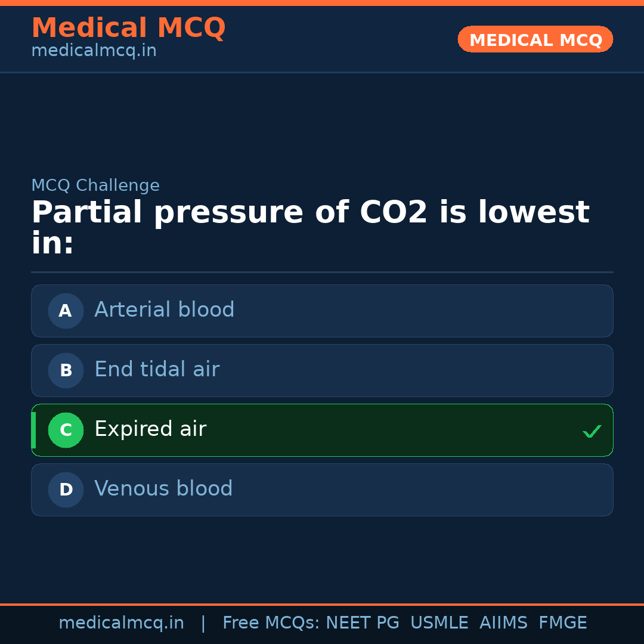This screenshot has width=644, height=644.
Task: Open the Medical MCQ header title
Action: (128, 28)
